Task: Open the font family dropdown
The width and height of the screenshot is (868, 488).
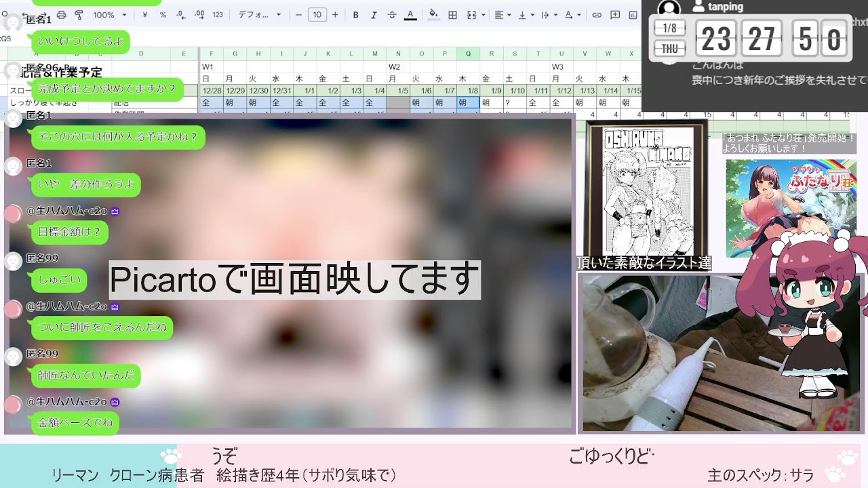Action: pyautogui.click(x=260, y=15)
